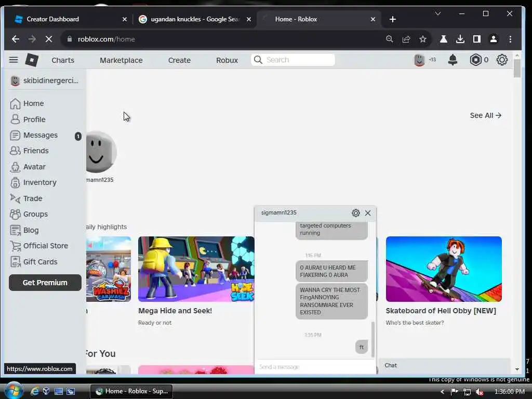Open Friends in the sidebar
This screenshot has height=399, width=532.
(x=30, y=151)
